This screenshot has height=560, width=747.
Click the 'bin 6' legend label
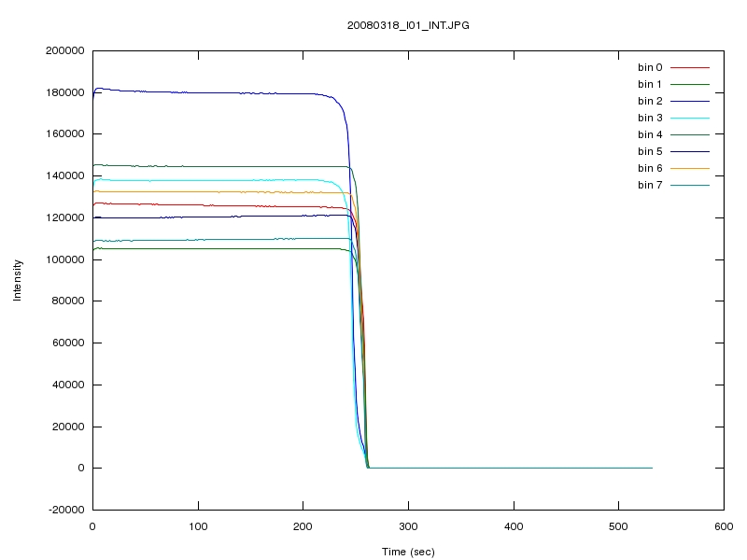click(650, 168)
